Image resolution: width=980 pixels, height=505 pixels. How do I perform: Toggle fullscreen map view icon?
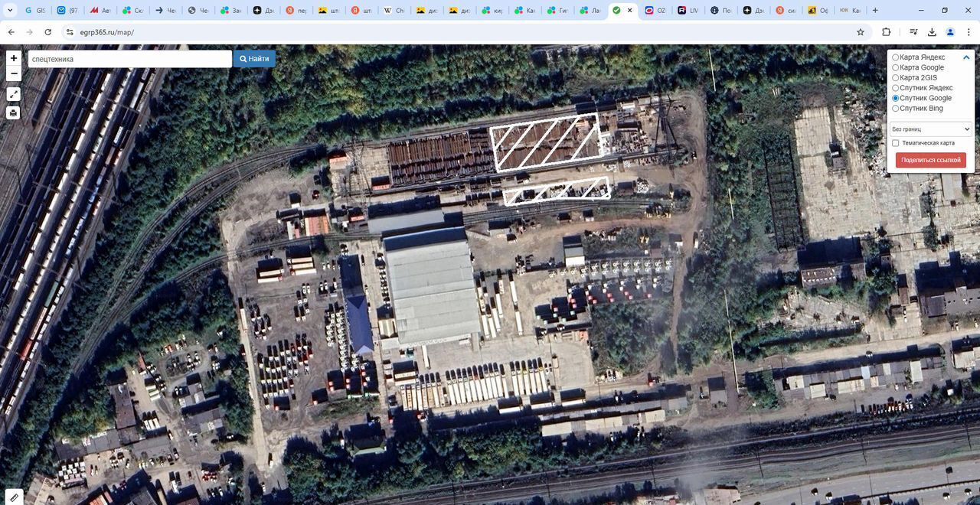pos(14,94)
